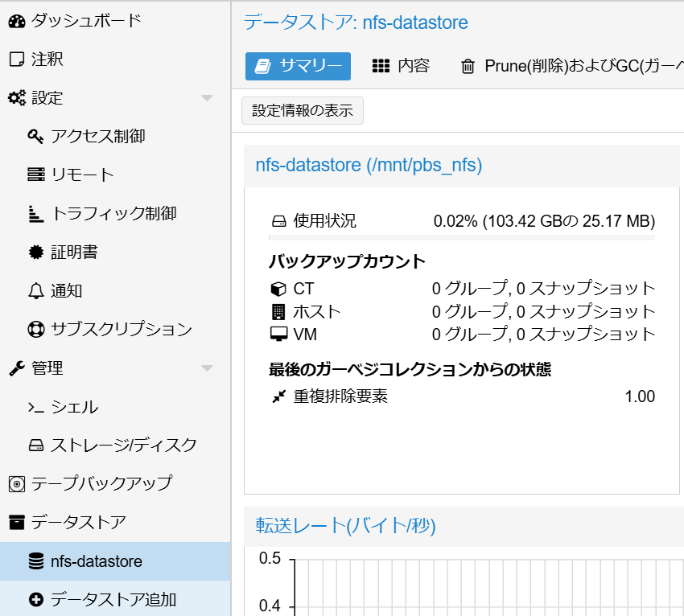Select リモート in the sidebar

[x=115, y=175]
